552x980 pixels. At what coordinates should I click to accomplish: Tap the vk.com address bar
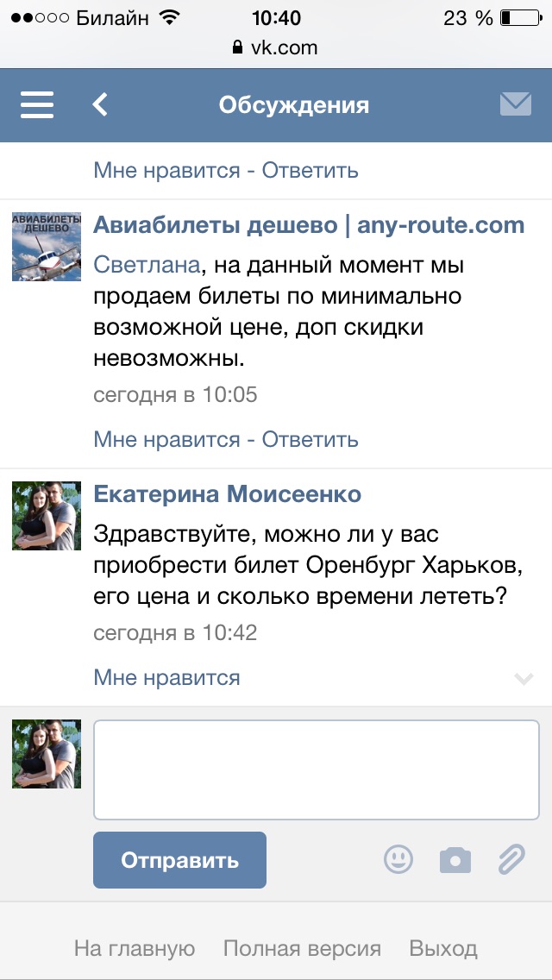[276, 47]
